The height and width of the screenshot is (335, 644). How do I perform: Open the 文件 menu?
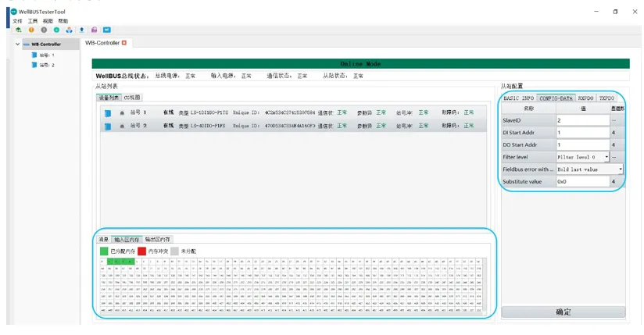point(18,20)
